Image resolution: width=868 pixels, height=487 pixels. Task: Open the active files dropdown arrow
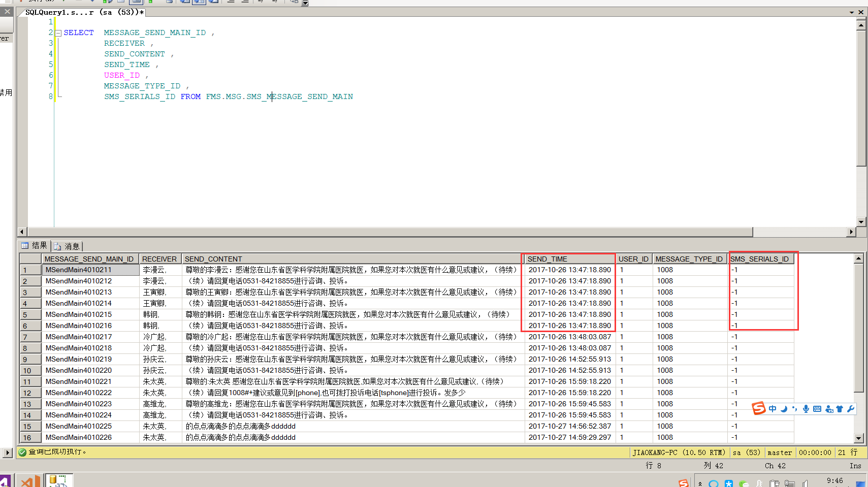pyautogui.click(x=852, y=12)
